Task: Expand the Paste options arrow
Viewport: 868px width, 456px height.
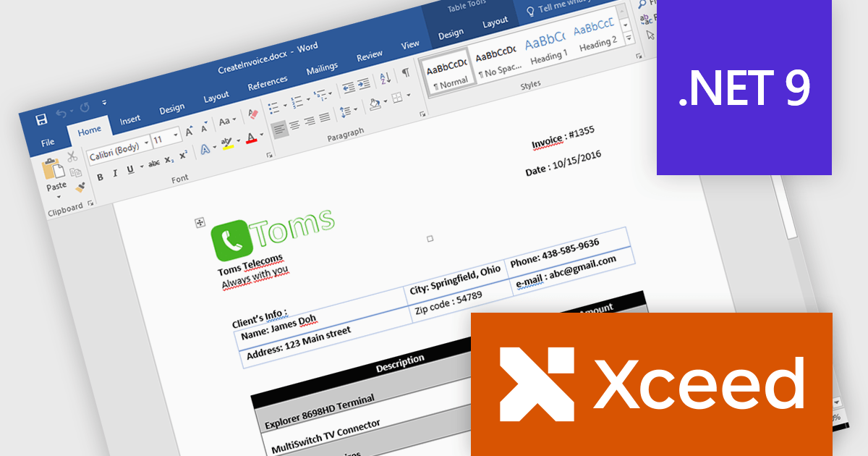Action: click(58, 195)
